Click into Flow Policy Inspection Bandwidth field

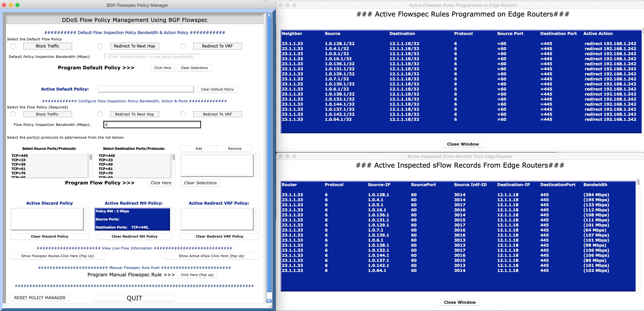(x=152, y=125)
